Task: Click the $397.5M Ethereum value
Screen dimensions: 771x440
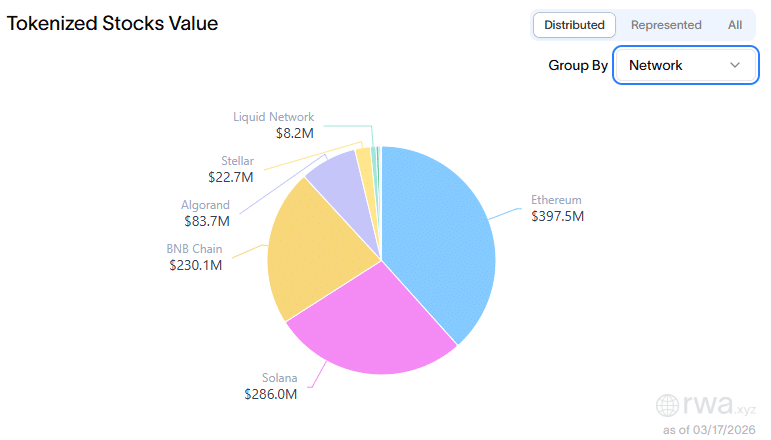Action: click(x=557, y=216)
